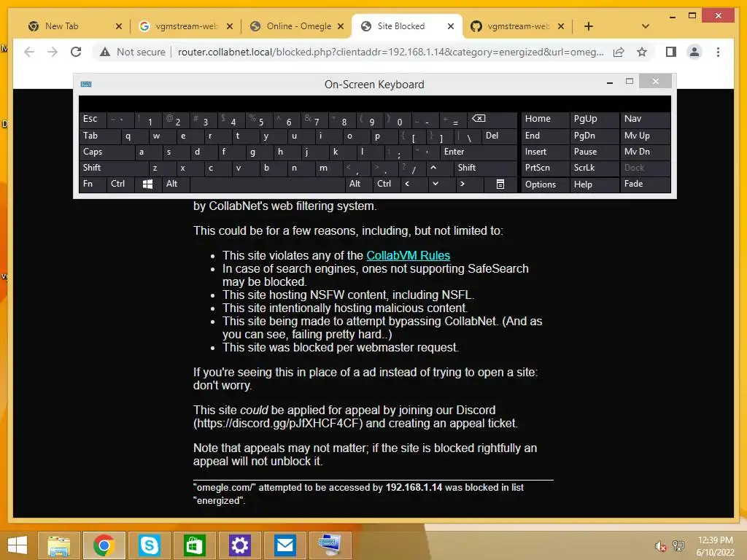Click On-Screen Keyboard taskbar icon
Image resolution: width=747 pixels, height=560 pixels.
coord(330,545)
